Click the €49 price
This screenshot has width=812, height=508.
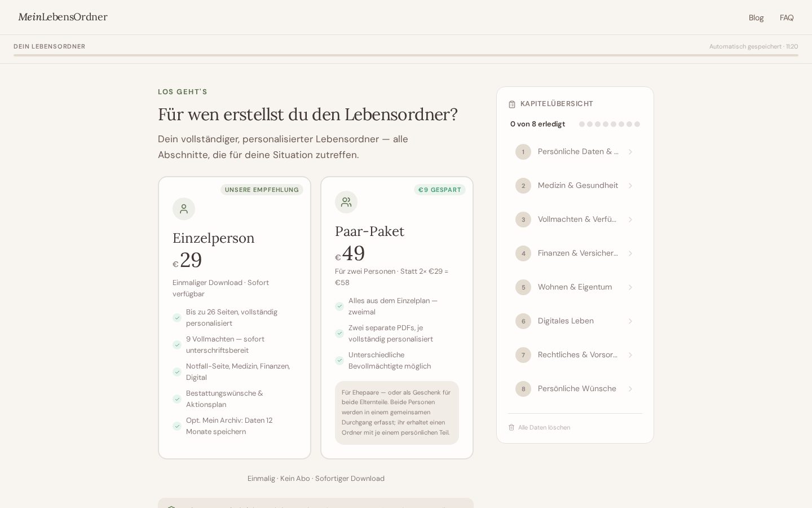(350, 253)
